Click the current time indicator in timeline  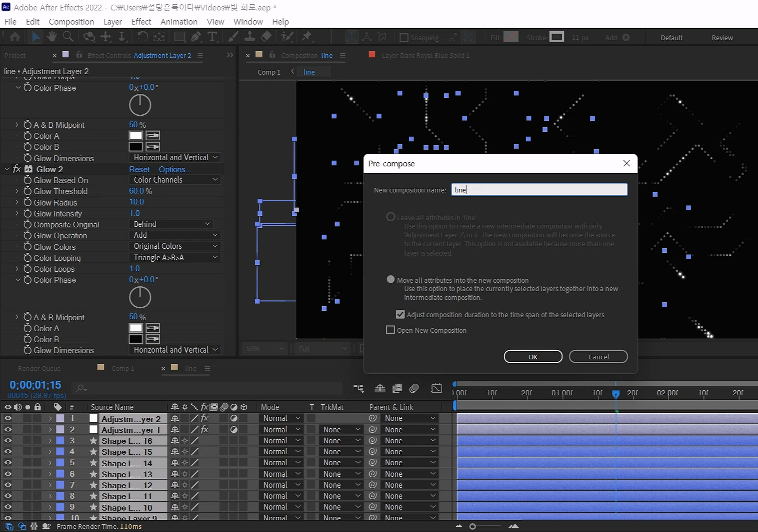click(616, 394)
